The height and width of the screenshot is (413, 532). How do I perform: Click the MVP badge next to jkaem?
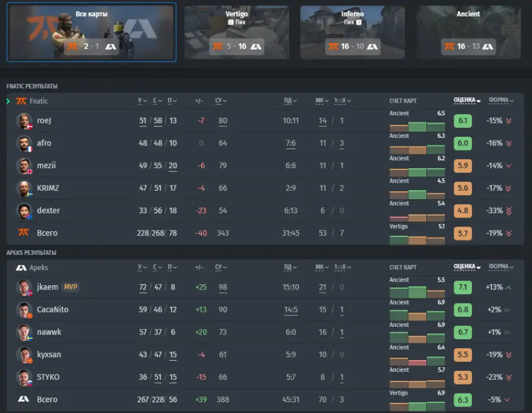tap(71, 287)
